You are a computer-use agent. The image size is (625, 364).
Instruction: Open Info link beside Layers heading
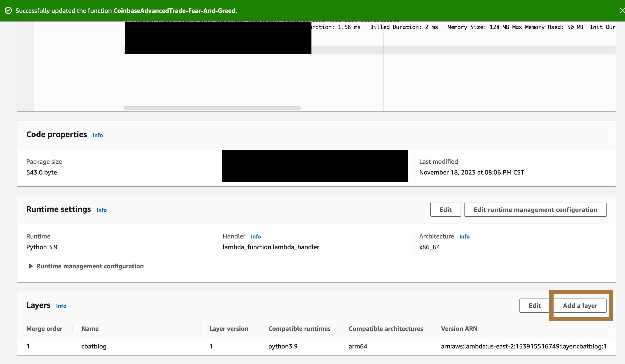point(61,306)
